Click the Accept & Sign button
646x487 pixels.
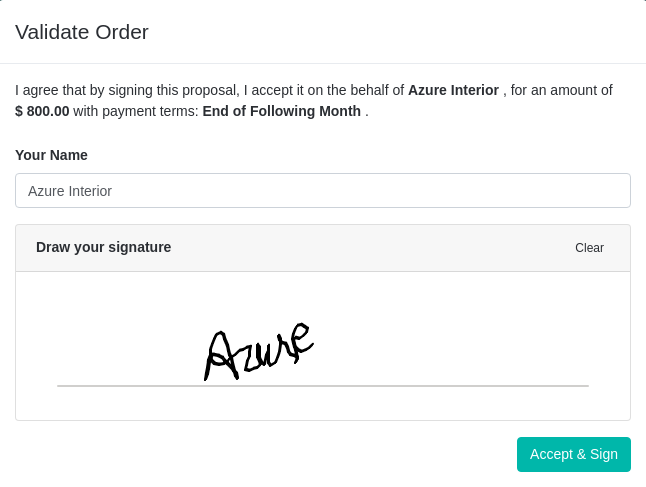573,454
